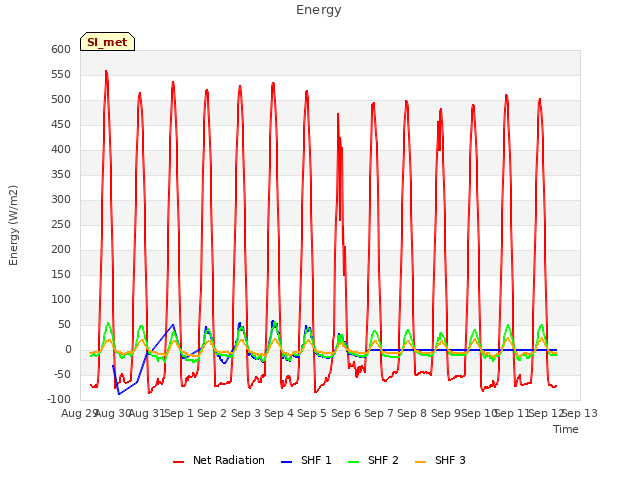This screenshot has width=640, height=480.
Task: Click the Sep 13 x-axis date label
Action: tap(580, 413)
